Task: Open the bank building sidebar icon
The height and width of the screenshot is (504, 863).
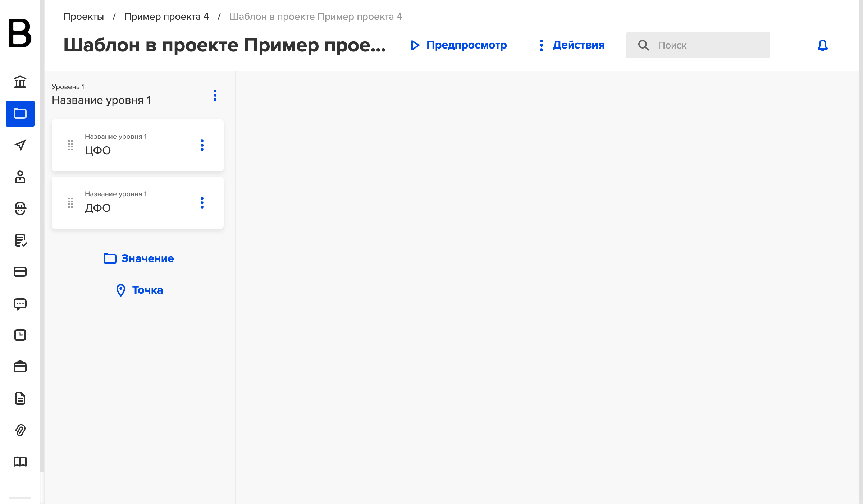Action: click(x=20, y=82)
